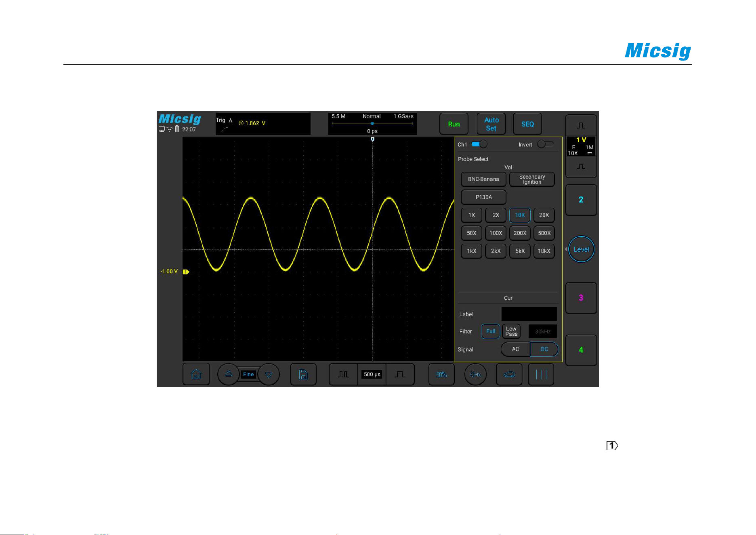Open the automotive car icon menu
Screen dimensions: 756x535
[x=509, y=374]
